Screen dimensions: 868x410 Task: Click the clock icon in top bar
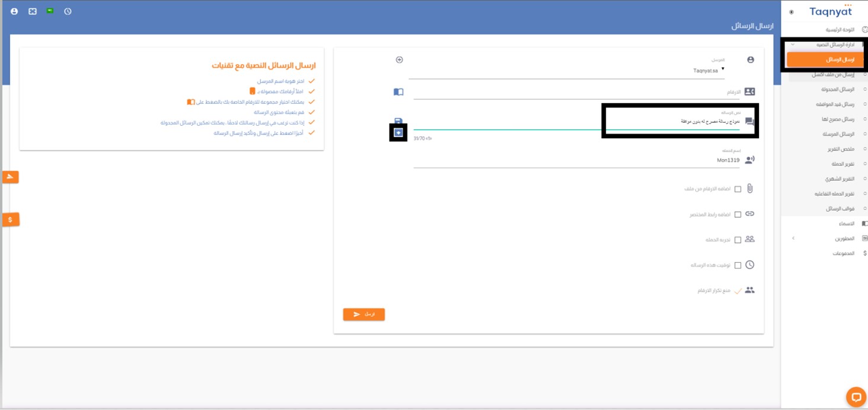[68, 11]
